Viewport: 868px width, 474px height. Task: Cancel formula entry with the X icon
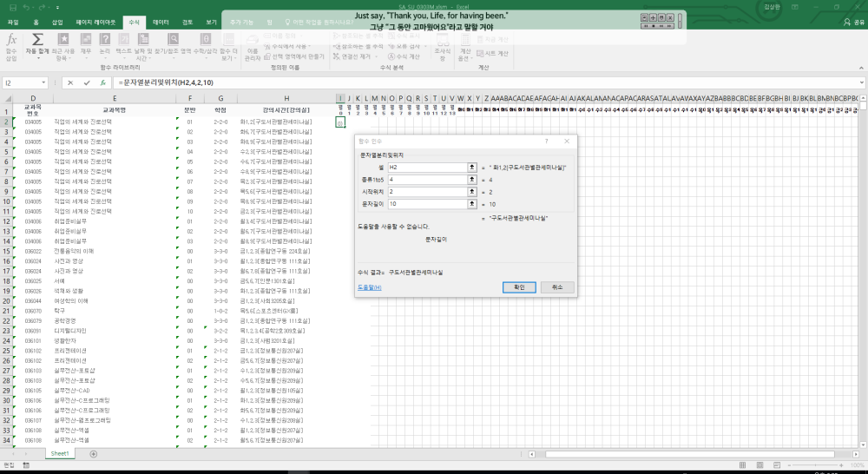(x=69, y=82)
